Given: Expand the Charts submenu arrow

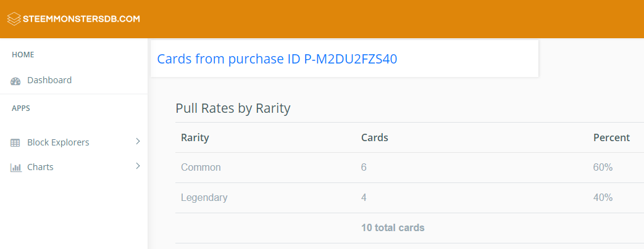Looking at the screenshot, I should (138, 166).
